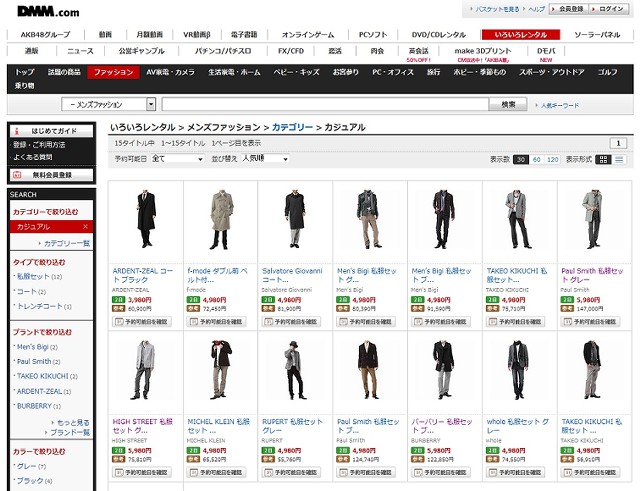
Task: Click the 無料会員登録 button
Action: click(52, 175)
